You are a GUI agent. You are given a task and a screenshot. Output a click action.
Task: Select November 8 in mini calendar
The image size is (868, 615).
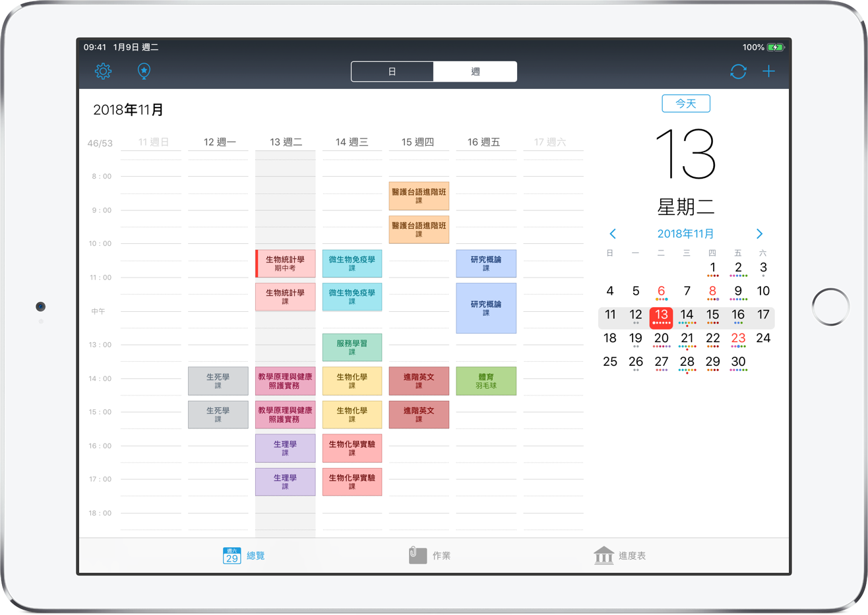click(712, 292)
